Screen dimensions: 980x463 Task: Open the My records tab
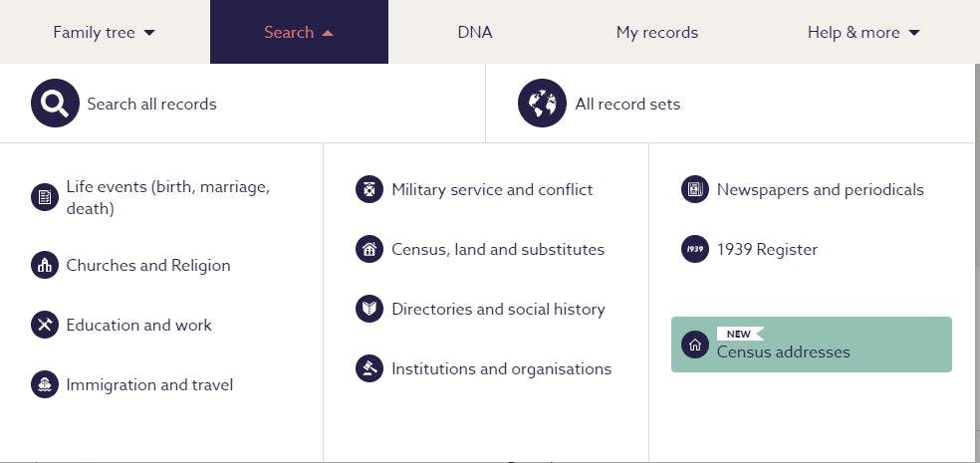pyautogui.click(x=657, y=32)
